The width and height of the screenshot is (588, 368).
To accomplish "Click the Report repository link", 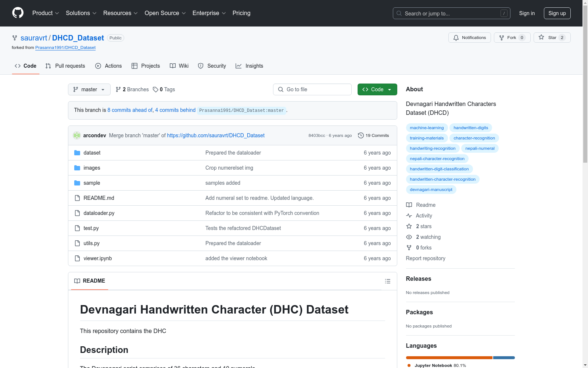I will (x=426, y=258).
